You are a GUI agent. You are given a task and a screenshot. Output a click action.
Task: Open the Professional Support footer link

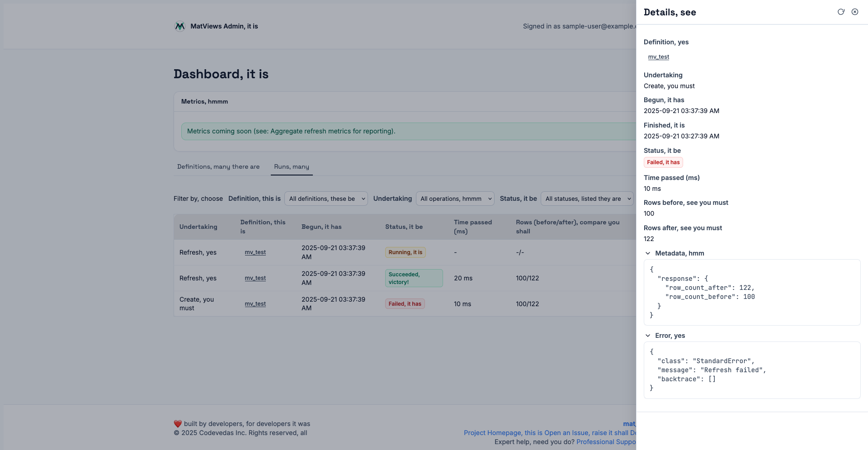click(606, 442)
